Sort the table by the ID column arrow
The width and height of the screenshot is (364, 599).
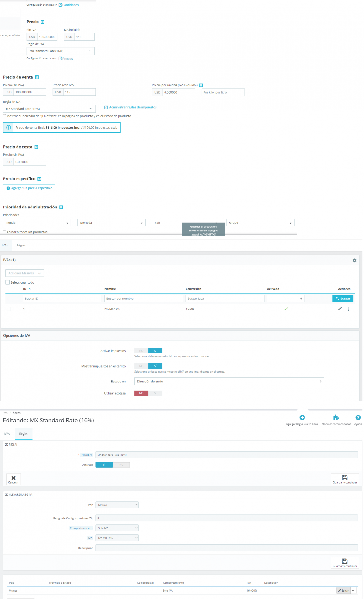coord(30,289)
